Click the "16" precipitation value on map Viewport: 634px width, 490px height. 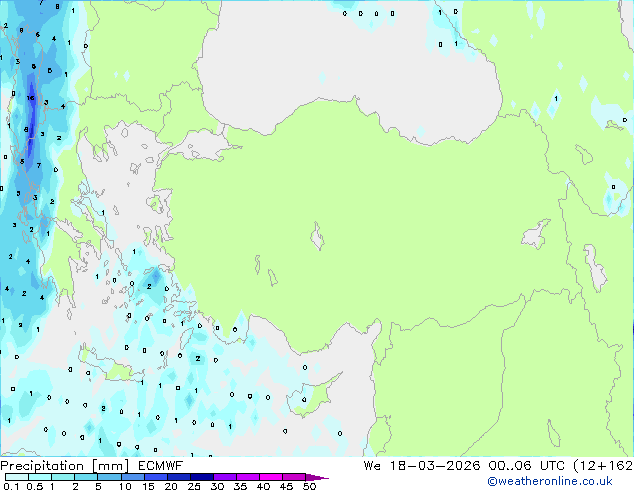coord(31,98)
